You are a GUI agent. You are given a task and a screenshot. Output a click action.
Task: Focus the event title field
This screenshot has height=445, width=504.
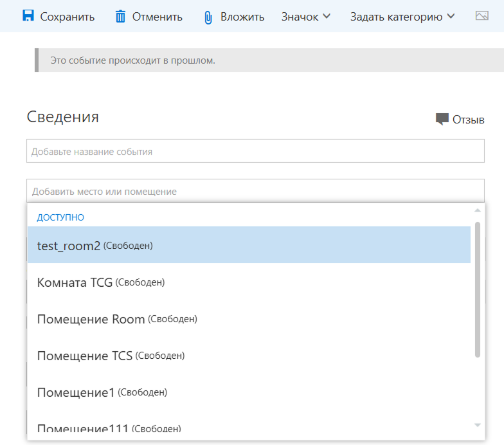point(255,150)
